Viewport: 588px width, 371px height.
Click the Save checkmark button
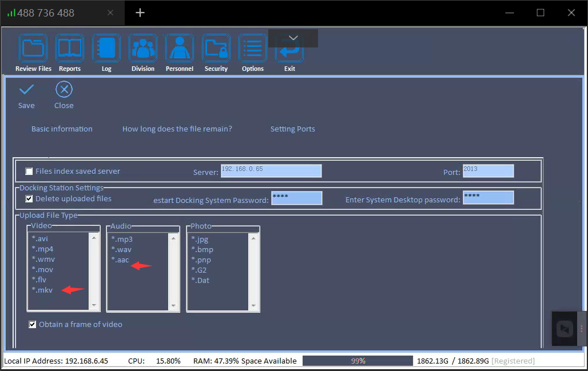[x=26, y=90]
